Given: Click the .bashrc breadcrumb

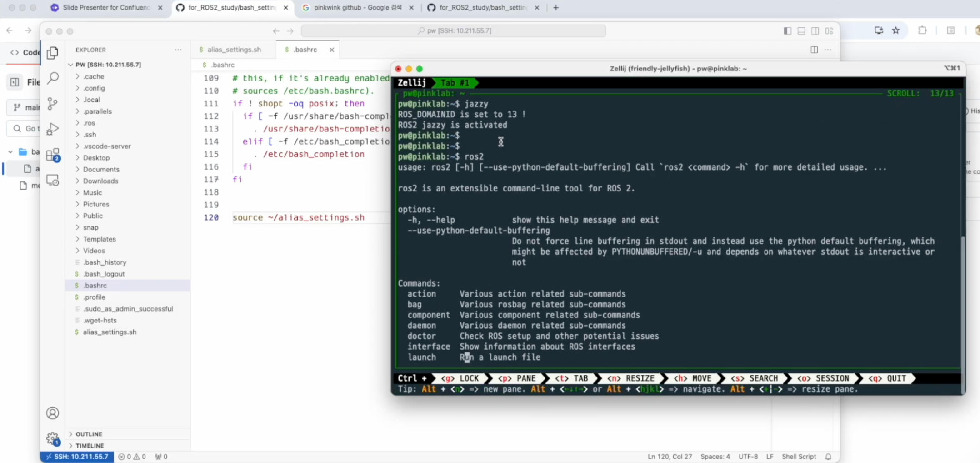Looking at the screenshot, I should (x=222, y=65).
